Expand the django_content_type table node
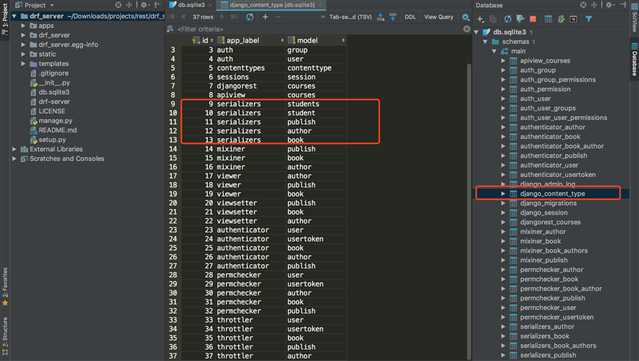The height and width of the screenshot is (361, 639). (503, 194)
